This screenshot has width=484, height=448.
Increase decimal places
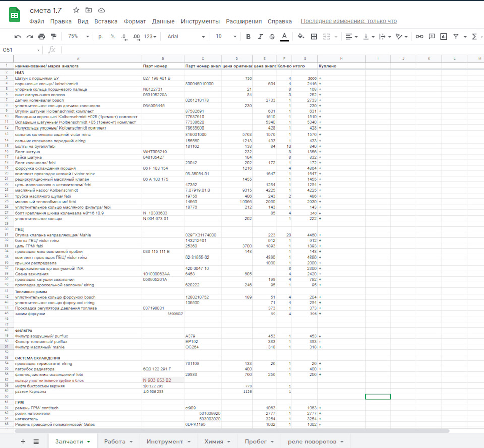point(136,36)
